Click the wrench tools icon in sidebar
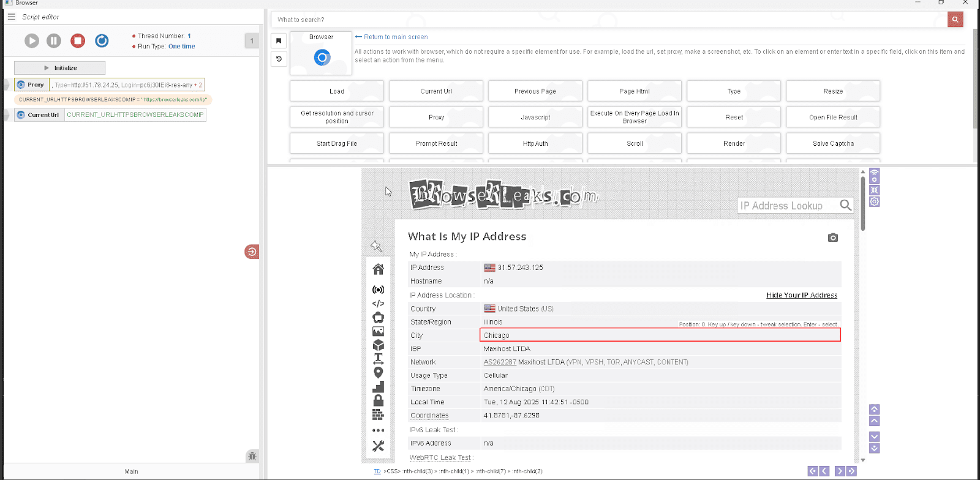This screenshot has width=980, height=480. pyautogui.click(x=378, y=446)
